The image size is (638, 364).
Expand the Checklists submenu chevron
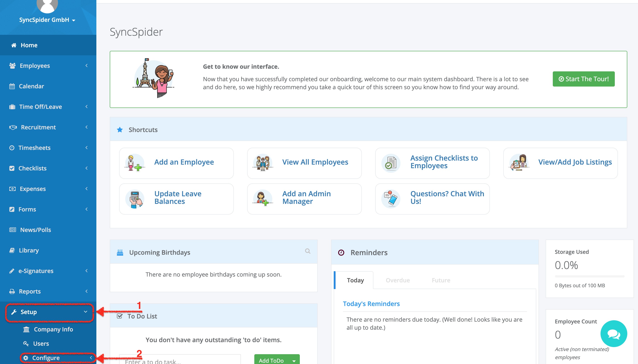click(x=87, y=168)
